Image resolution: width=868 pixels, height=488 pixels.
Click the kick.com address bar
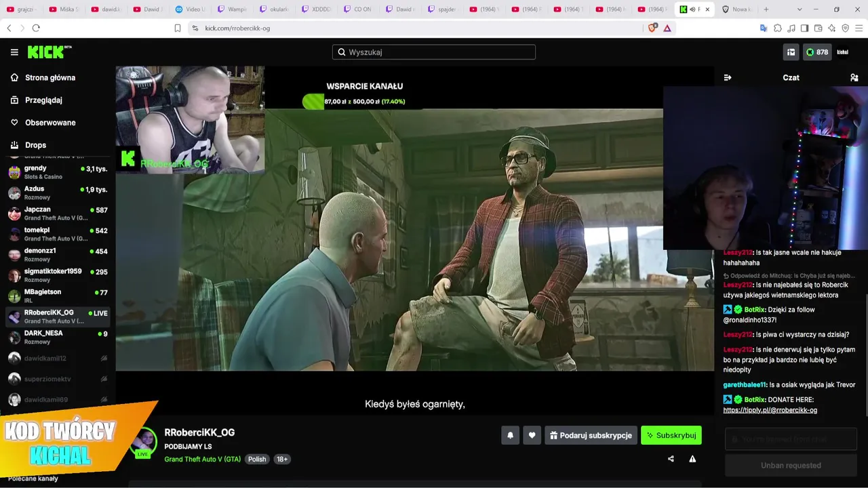click(x=415, y=28)
